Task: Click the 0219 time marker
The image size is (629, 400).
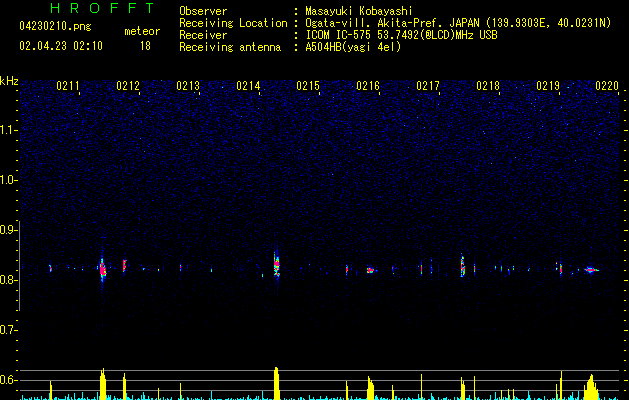Action: 548,86
